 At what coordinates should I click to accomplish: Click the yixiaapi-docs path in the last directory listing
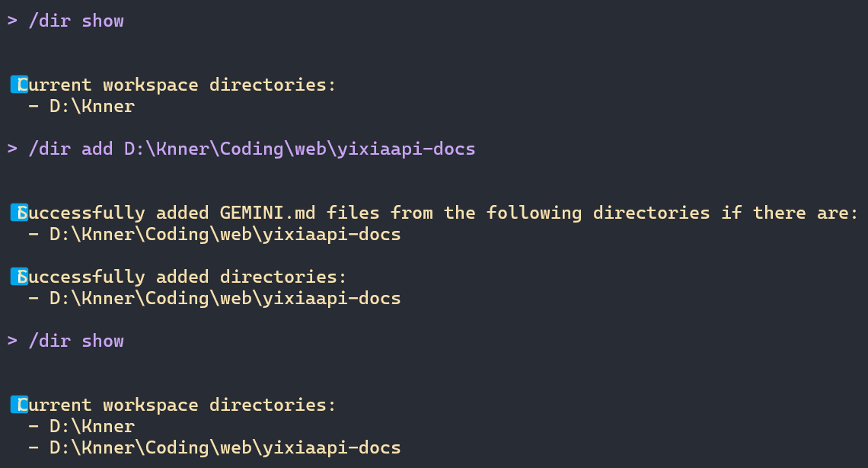click(x=225, y=447)
